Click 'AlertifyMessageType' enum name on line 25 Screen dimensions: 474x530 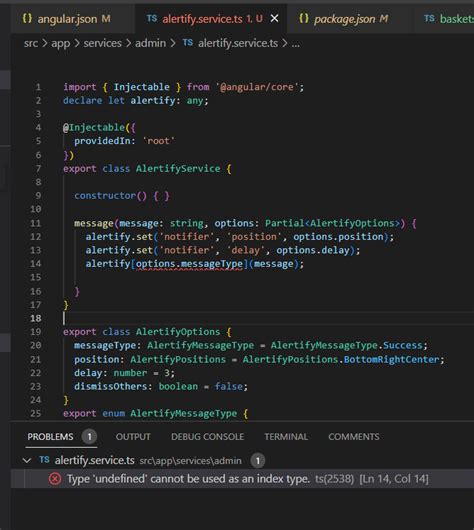184,413
